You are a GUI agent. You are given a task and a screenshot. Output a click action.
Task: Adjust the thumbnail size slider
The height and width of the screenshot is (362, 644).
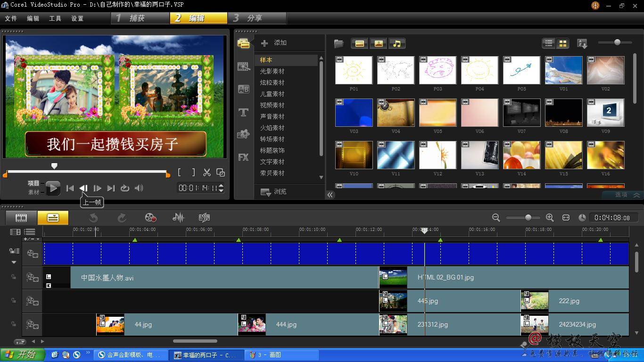click(x=617, y=42)
